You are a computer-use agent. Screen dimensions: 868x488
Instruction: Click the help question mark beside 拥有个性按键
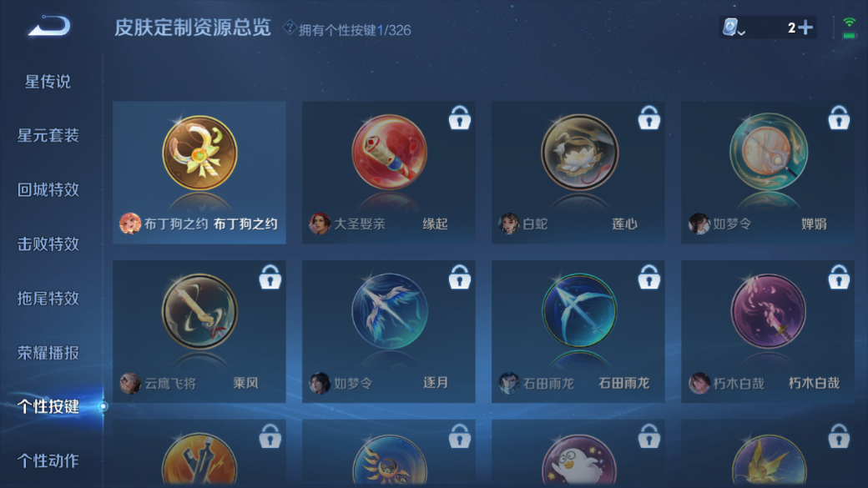tap(289, 27)
